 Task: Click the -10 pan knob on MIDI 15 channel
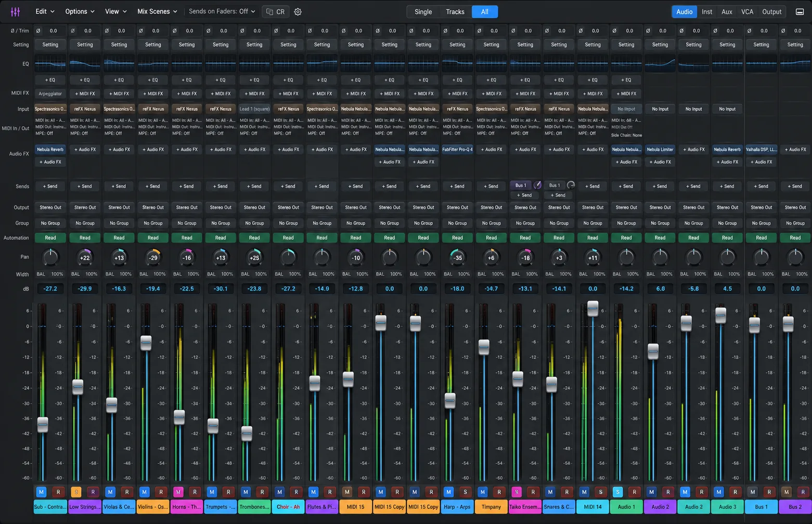click(x=356, y=257)
